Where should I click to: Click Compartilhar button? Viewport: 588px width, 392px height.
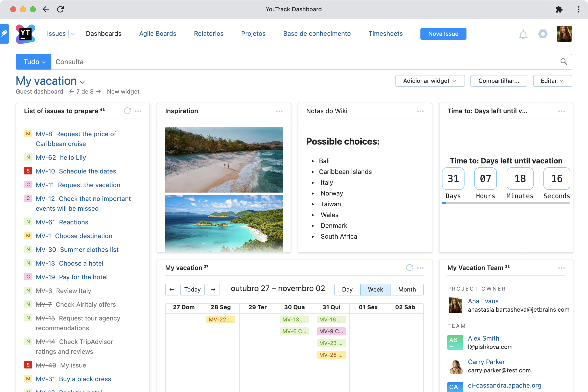[x=499, y=81]
